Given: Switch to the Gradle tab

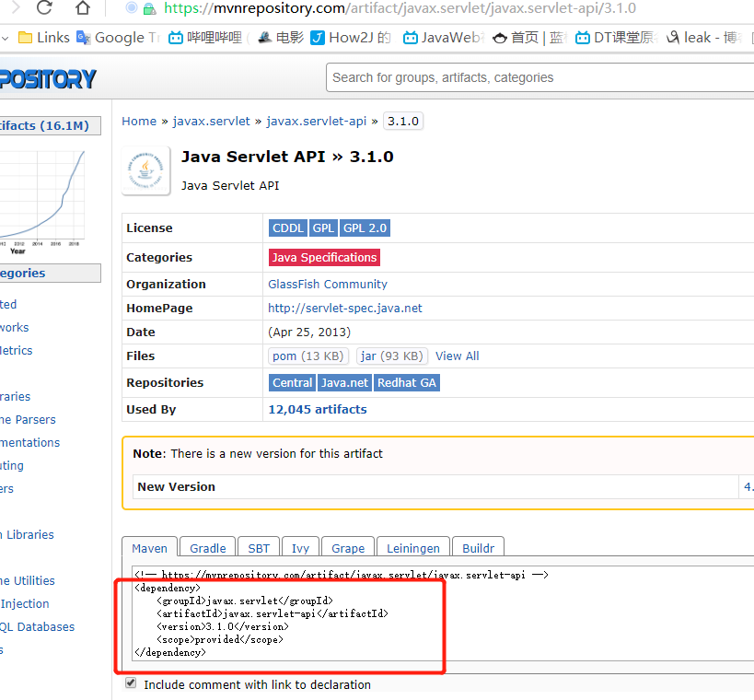Looking at the screenshot, I should [x=208, y=548].
